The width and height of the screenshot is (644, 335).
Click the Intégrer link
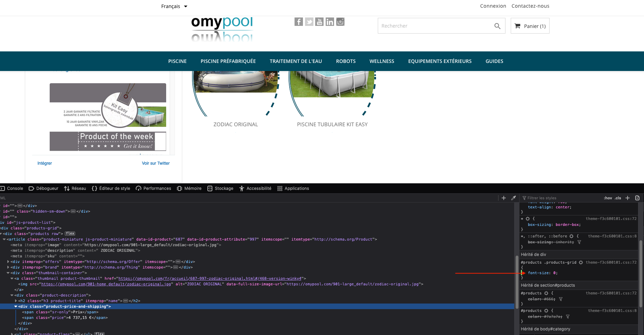tap(45, 163)
